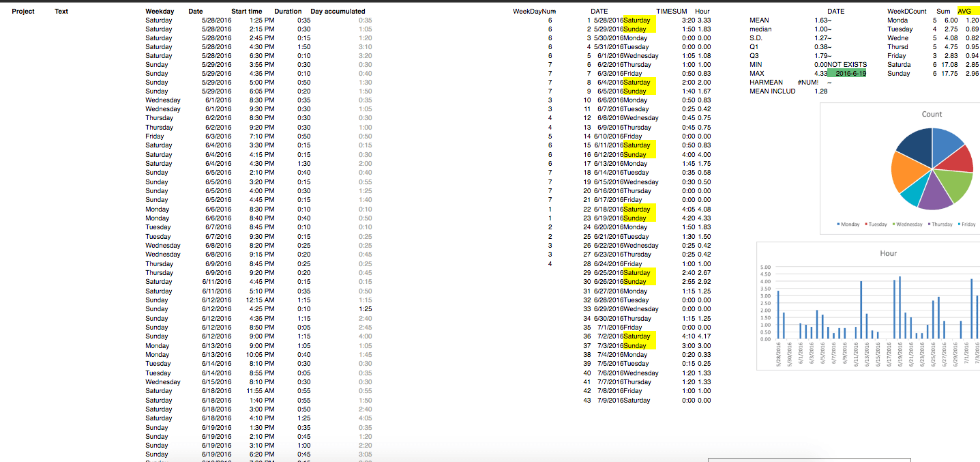Click the Monday legend entry in pie chart
Screen dimensions: 980x462
tap(848, 225)
